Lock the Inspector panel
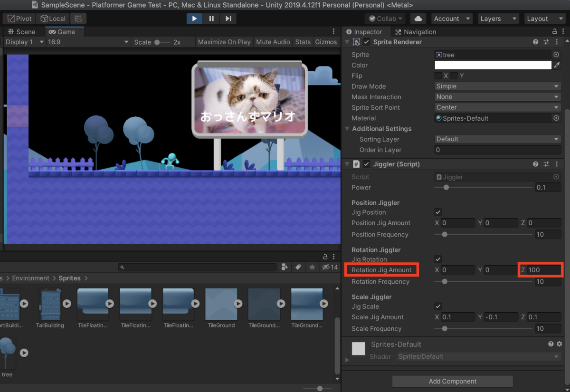570x392 pixels. tap(554, 31)
